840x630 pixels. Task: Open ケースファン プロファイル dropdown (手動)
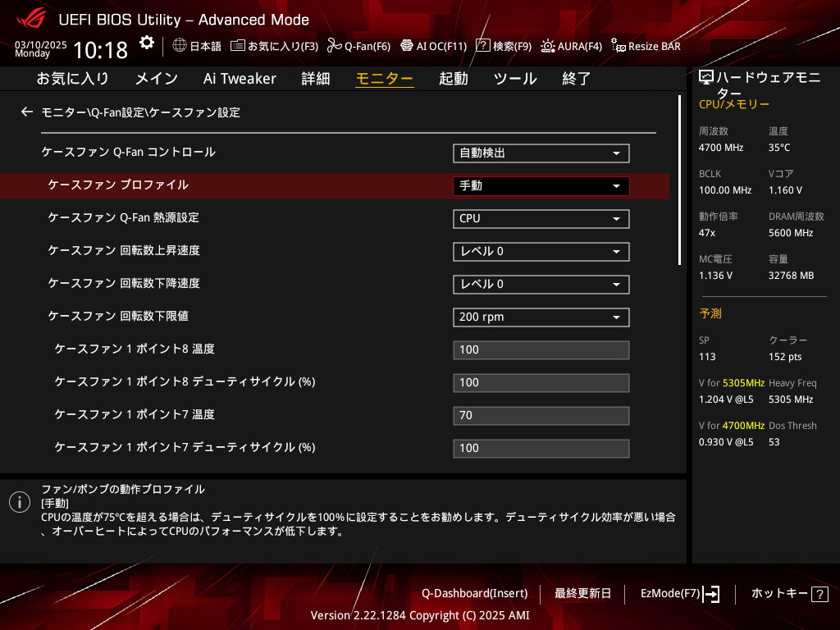[x=541, y=186]
